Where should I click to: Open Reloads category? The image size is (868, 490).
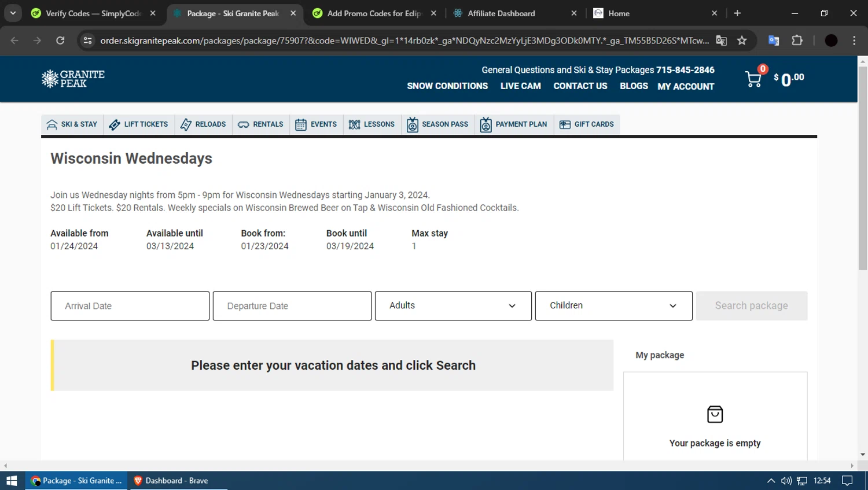coord(203,124)
